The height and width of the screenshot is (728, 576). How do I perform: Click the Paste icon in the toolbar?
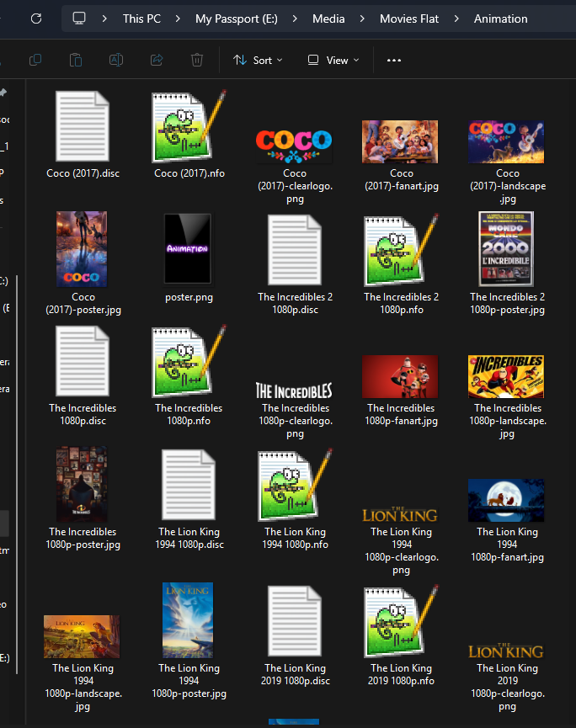pos(76,60)
